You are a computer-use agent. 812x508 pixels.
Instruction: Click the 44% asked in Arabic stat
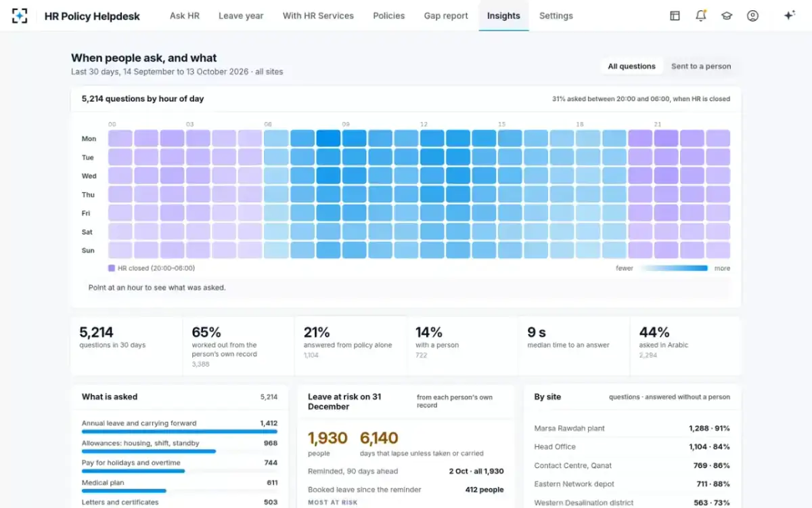click(685, 345)
